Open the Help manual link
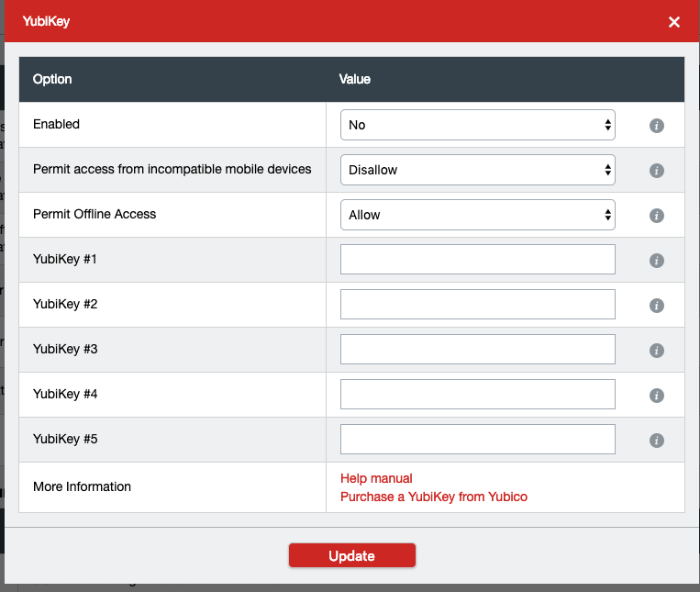 [x=376, y=478]
